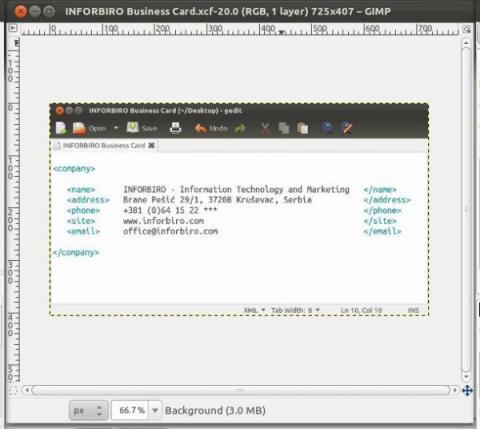Open the px units dropdown
The image size is (480, 429).
tap(89, 410)
